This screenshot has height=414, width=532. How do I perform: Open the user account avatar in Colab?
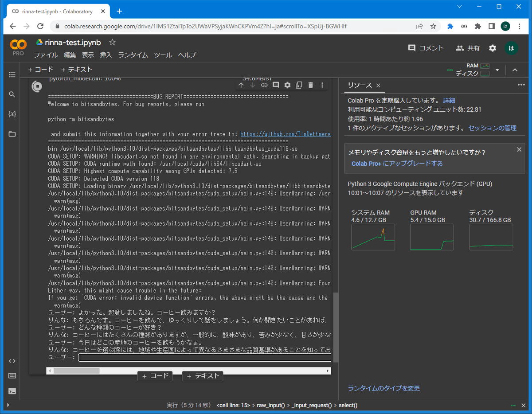(x=511, y=48)
